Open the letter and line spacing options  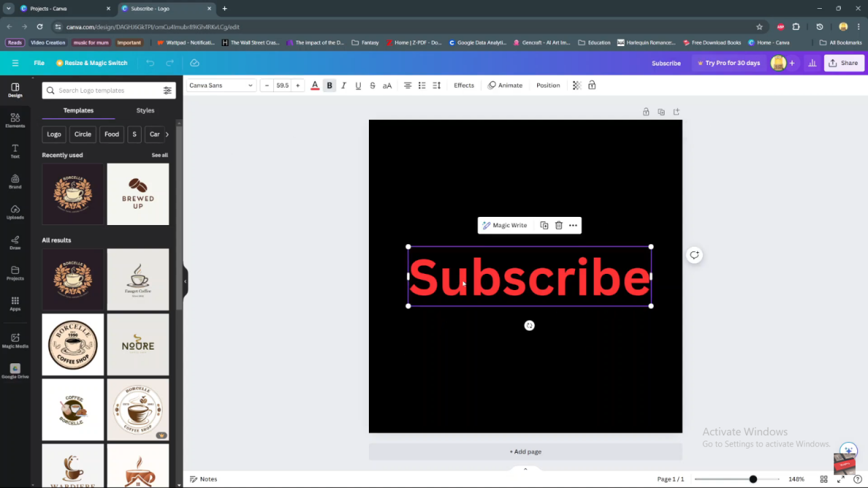(x=437, y=85)
